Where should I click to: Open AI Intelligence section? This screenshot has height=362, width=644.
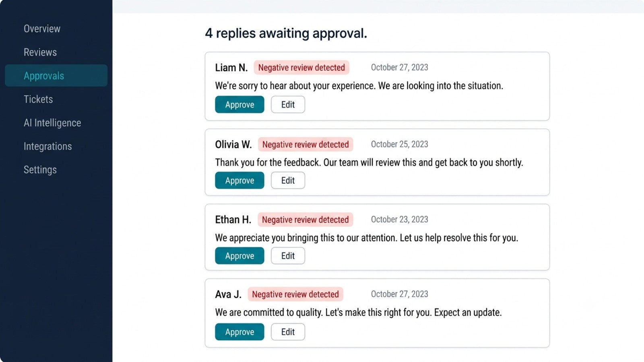coord(52,123)
